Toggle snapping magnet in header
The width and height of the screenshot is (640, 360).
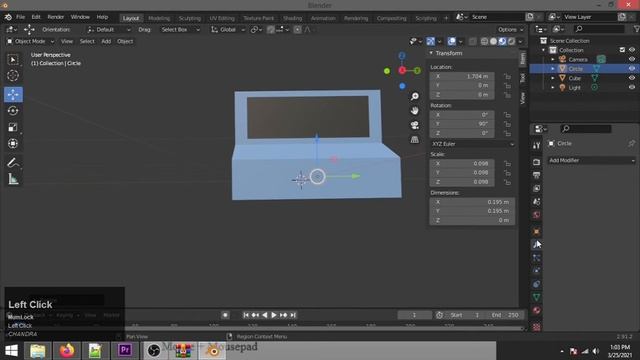271,29
